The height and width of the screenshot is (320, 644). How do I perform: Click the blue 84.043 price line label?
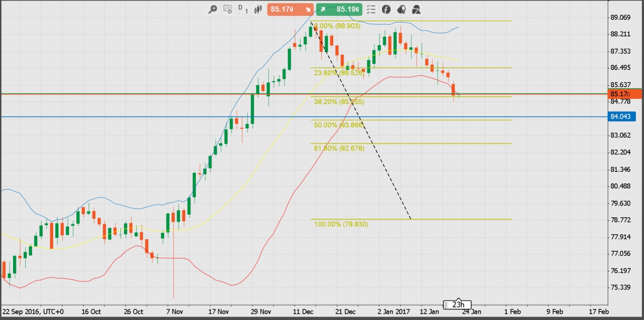[622, 117]
